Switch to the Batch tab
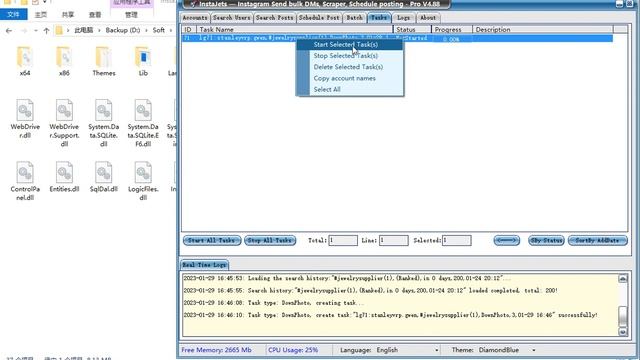The image size is (640, 360). pyautogui.click(x=354, y=18)
